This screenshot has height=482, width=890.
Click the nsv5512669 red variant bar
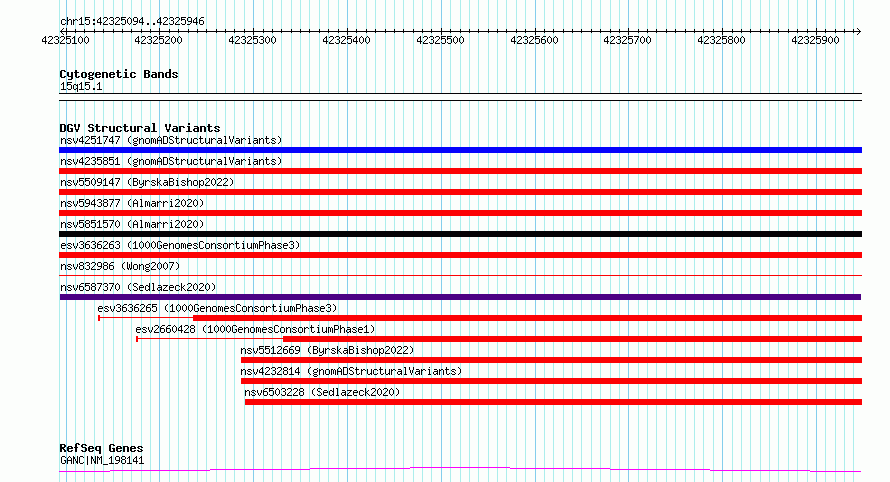click(551, 360)
